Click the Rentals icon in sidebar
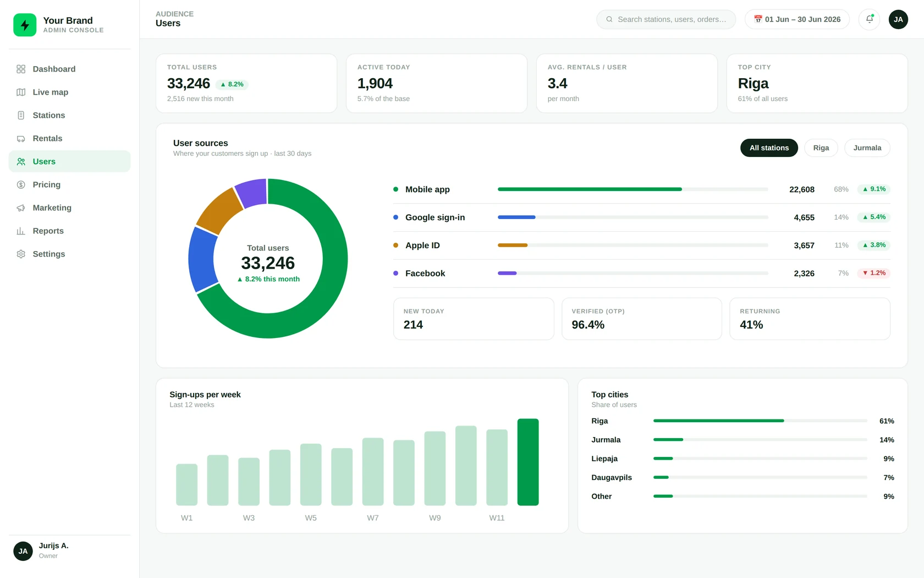924x578 pixels. pyautogui.click(x=21, y=138)
